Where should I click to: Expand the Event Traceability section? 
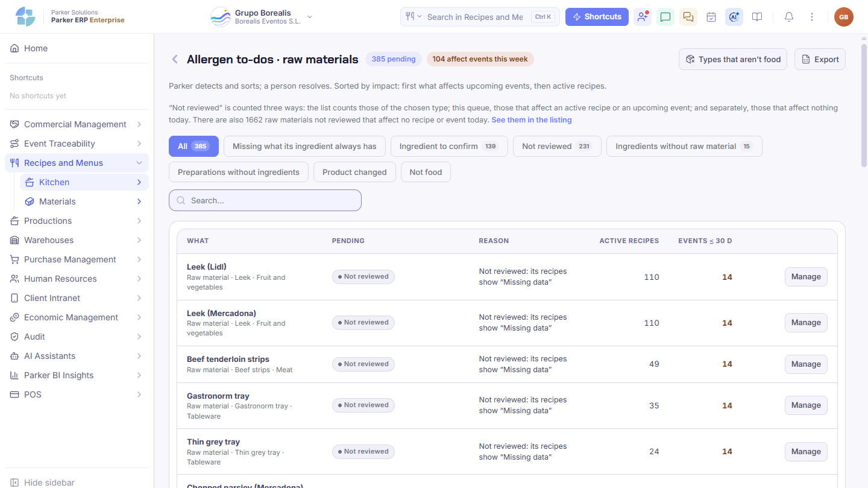77,144
